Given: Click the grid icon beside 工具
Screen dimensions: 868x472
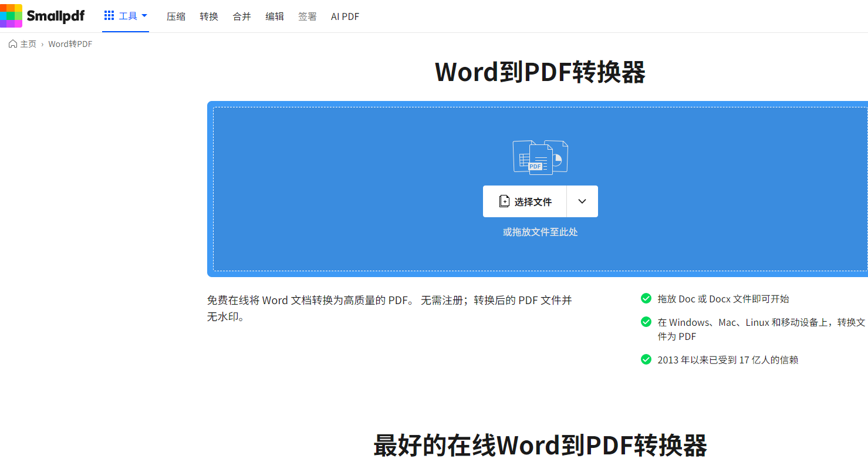Looking at the screenshot, I should (x=109, y=16).
